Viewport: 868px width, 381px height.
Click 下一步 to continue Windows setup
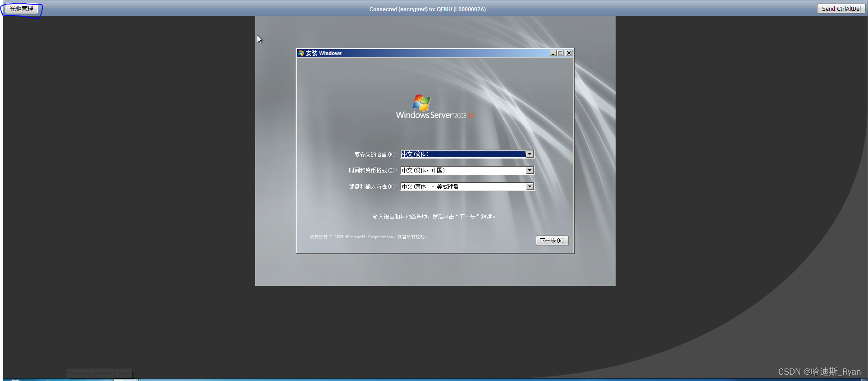click(552, 240)
